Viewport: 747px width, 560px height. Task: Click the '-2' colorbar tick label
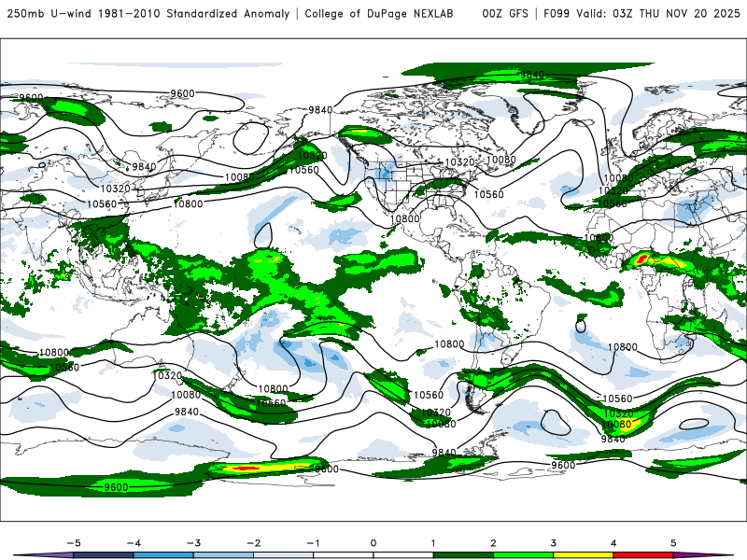click(x=253, y=543)
